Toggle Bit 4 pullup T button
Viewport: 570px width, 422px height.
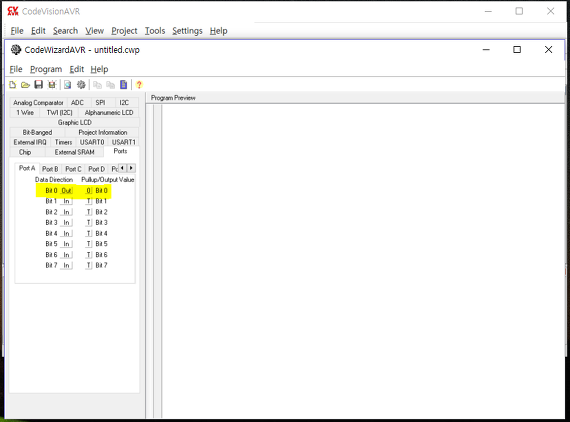coord(88,233)
